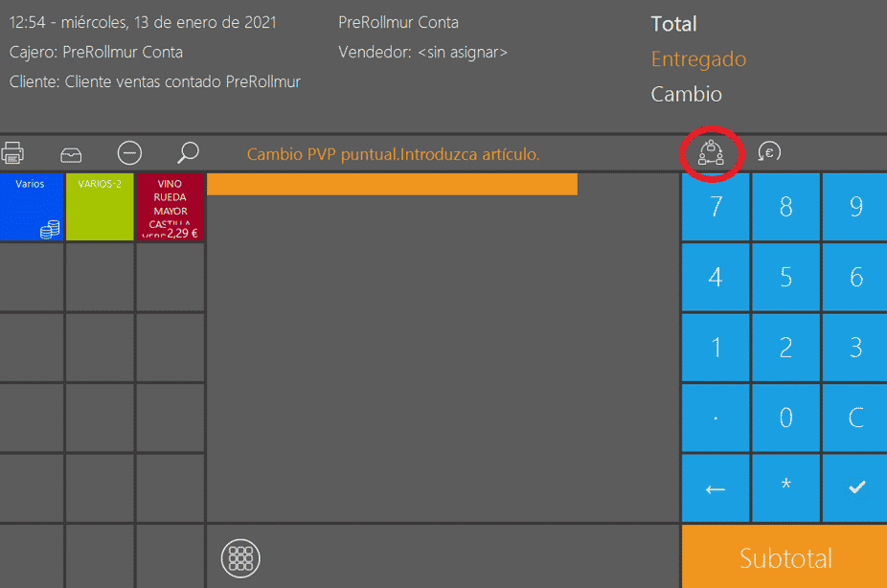Image resolution: width=887 pixels, height=588 pixels.
Task: Open the round grid menu icon
Action: pos(240,556)
